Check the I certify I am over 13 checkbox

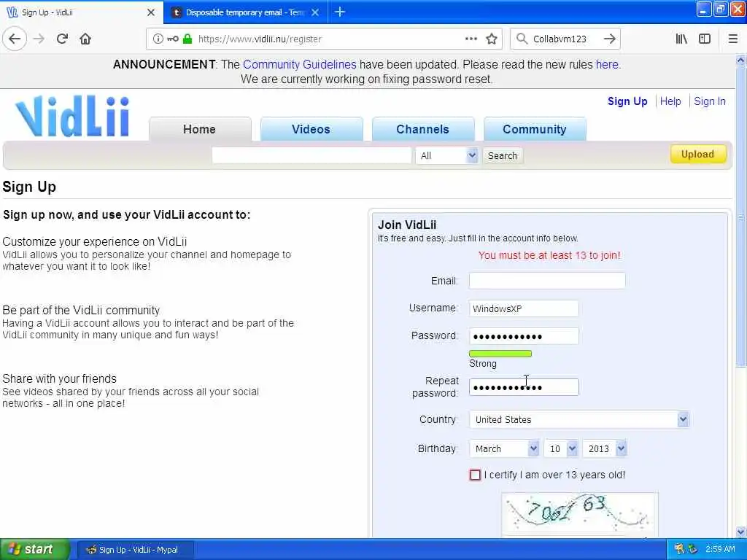(x=475, y=475)
